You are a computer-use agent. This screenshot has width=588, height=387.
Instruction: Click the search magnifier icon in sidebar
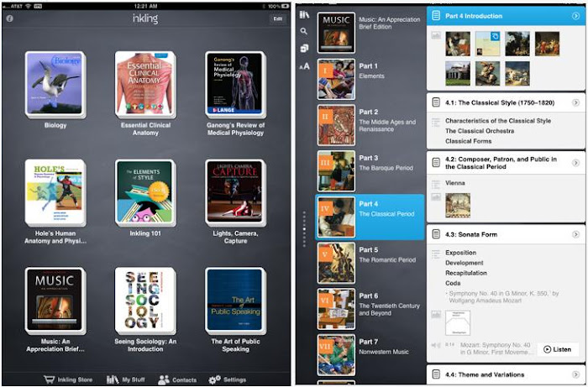pos(304,31)
